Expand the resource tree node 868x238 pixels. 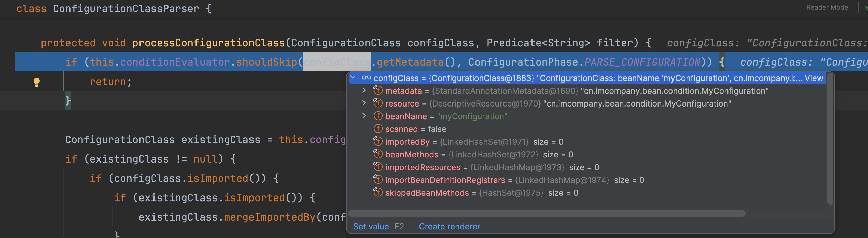[x=364, y=103]
